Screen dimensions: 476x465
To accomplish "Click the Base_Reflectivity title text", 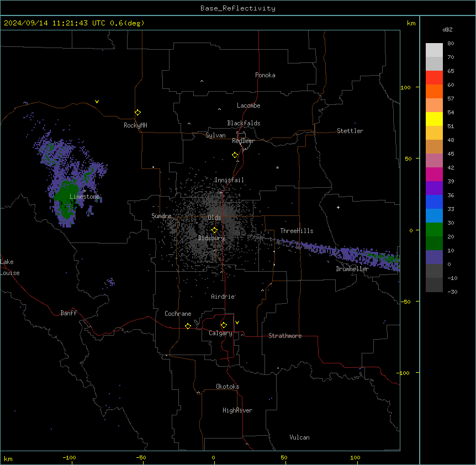I will [x=238, y=8].
